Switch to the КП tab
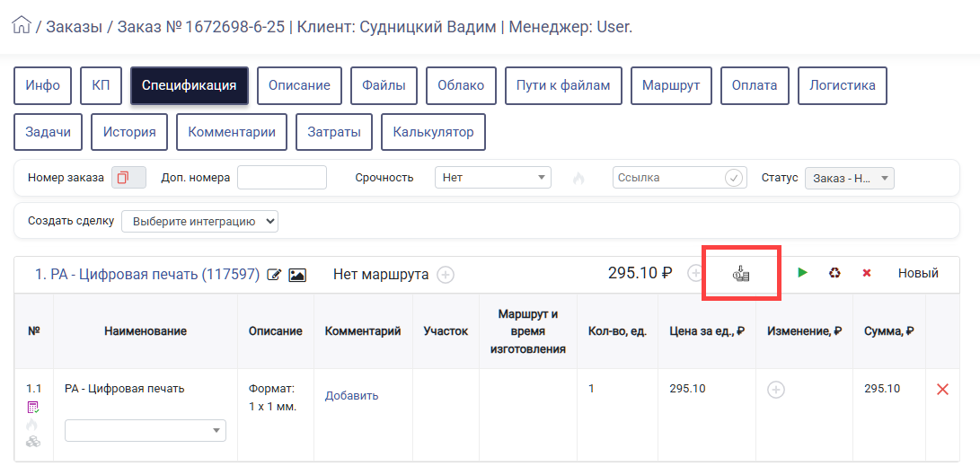The height and width of the screenshot is (475, 980). (102, 85)
